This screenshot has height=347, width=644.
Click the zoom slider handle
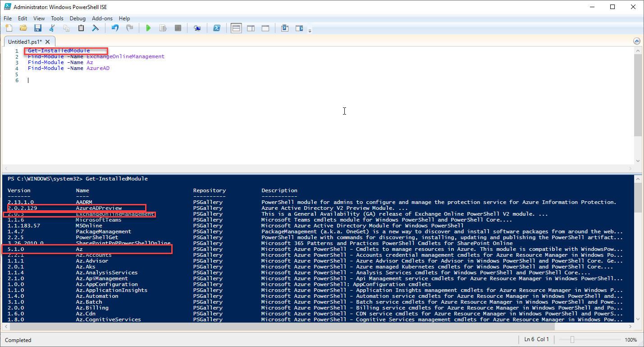coord(572,340)
